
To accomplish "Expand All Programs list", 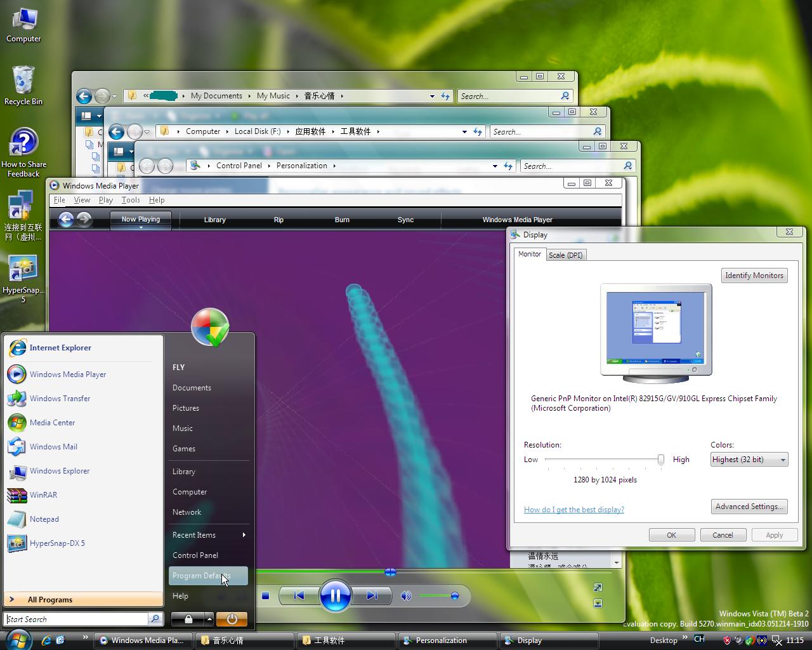I will coord(83,599).
